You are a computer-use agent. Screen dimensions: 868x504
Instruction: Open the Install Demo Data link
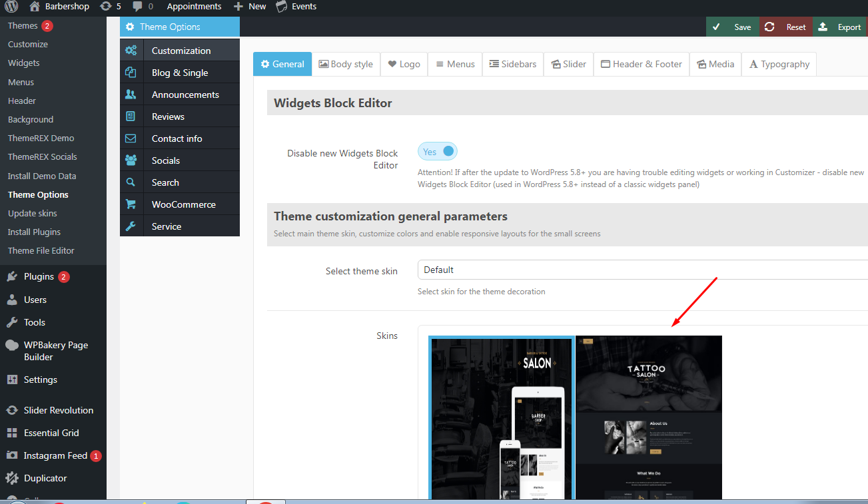pos(42,176)
